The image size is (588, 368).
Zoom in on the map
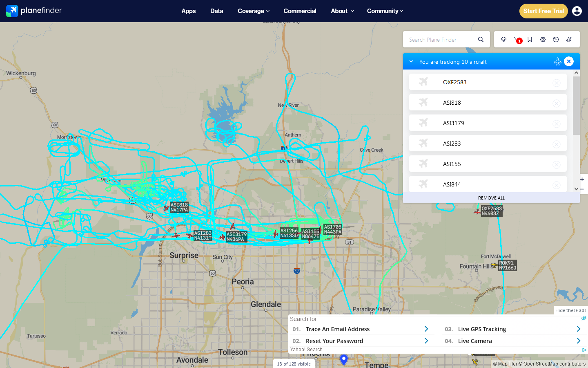point(582,179)
